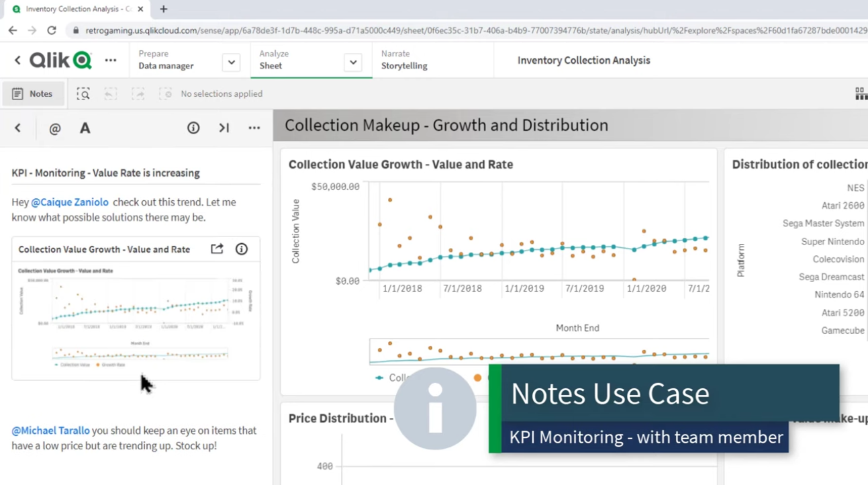The width and height of the screenshot is (868, 485).
Task: Select Gamecube platform label
Action: (842, 330)
